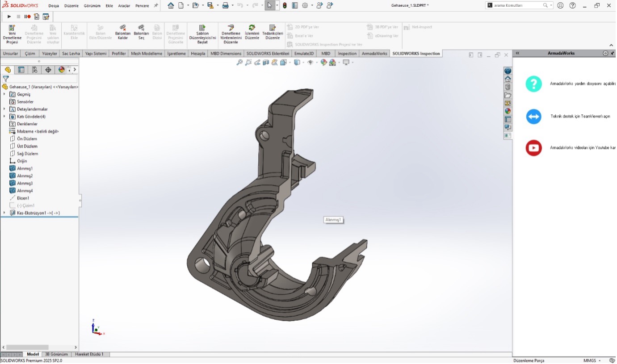Image resolution: width=617 pixels, height=364 pixels.
Task: Click the Open file icon
Action: click(x=195, y=5)
